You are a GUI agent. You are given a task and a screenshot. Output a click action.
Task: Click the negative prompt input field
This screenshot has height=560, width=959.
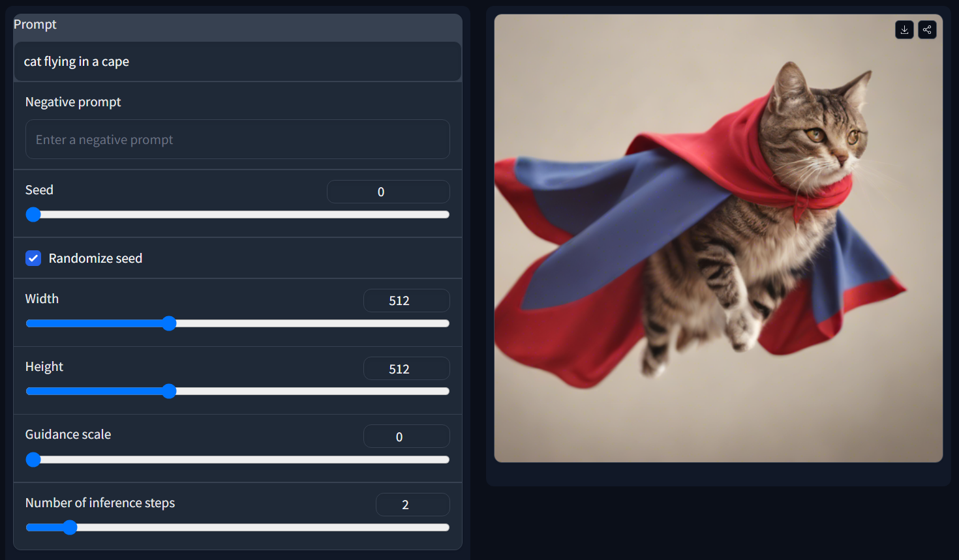coord(237,140)
